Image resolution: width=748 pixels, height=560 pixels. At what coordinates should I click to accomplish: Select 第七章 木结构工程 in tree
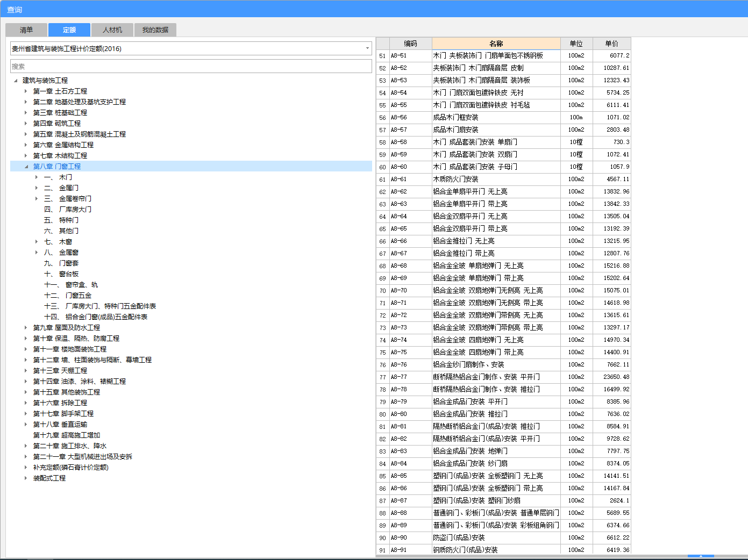pos(60,156)
